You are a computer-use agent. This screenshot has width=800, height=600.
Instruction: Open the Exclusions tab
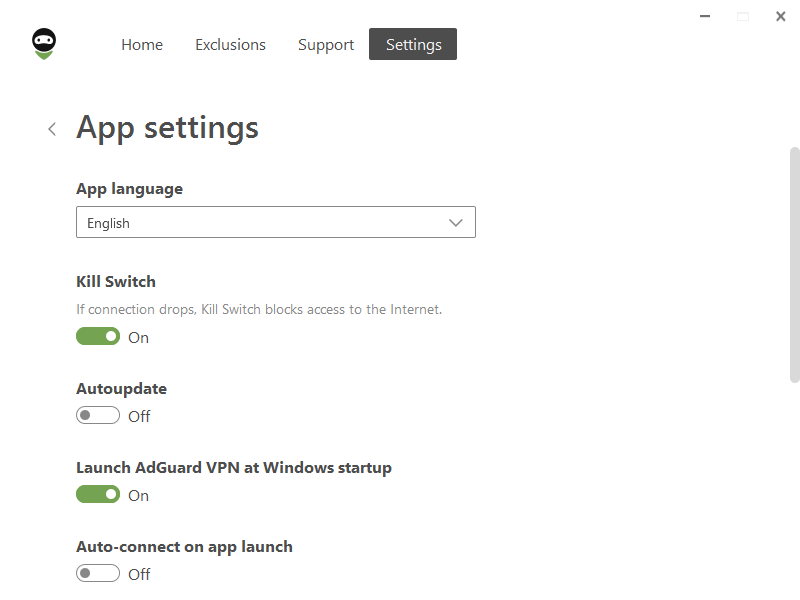click(230, 44)
